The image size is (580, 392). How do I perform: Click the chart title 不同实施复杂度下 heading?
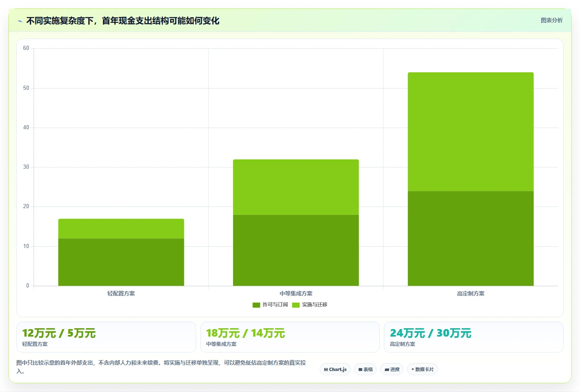(x=123, y=21)
